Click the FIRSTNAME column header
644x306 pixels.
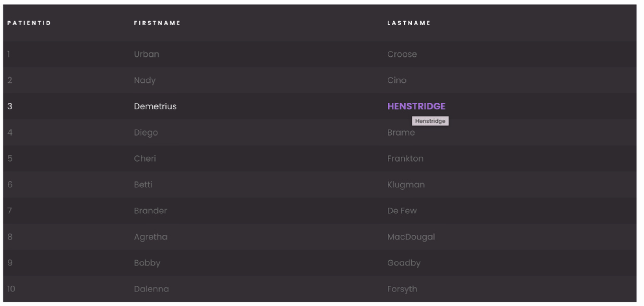(157, 23)
